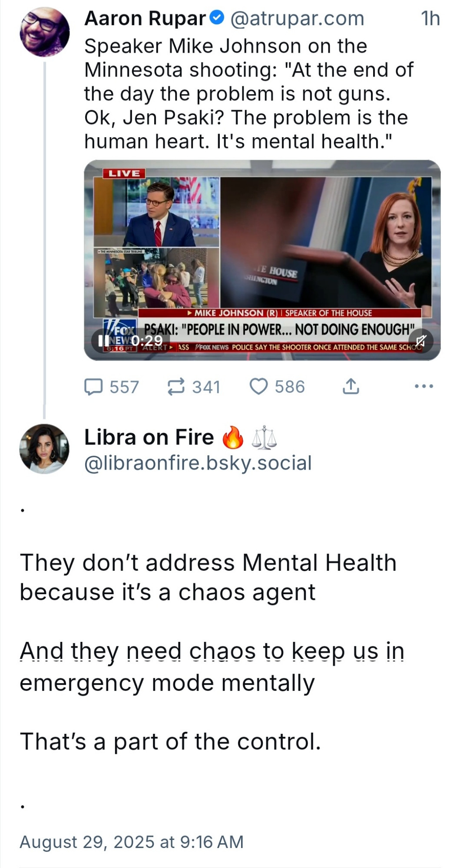
Task: Open the Mike Johnson quote post text
Action: pos(249,94)
